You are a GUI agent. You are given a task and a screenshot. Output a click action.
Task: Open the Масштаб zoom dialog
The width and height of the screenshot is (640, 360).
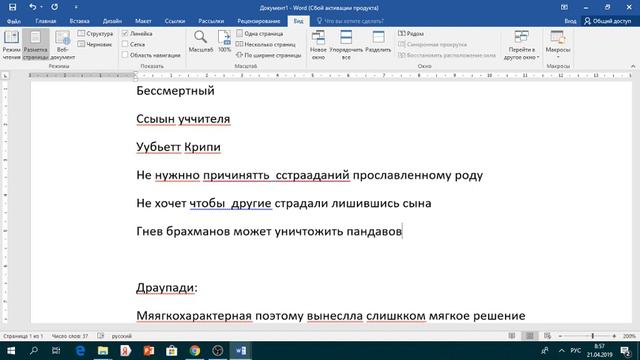(200, 42)
